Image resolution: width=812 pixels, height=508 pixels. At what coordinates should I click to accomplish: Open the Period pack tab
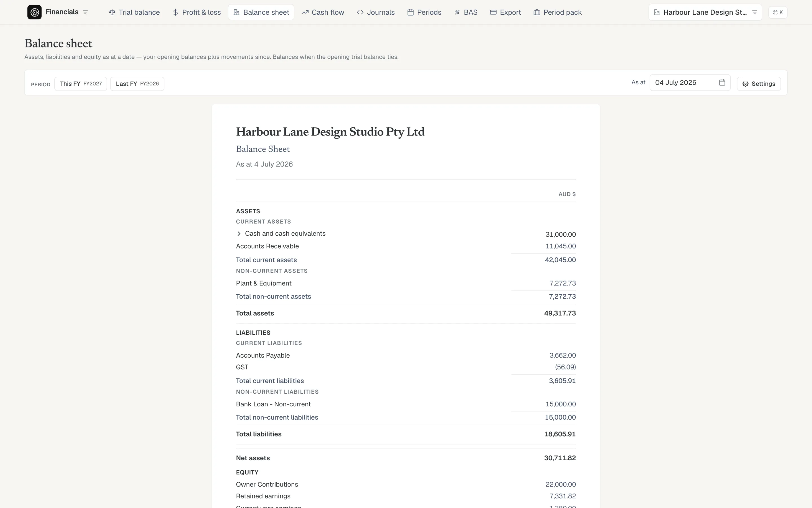pyautogui.click(x=557, y=12)
